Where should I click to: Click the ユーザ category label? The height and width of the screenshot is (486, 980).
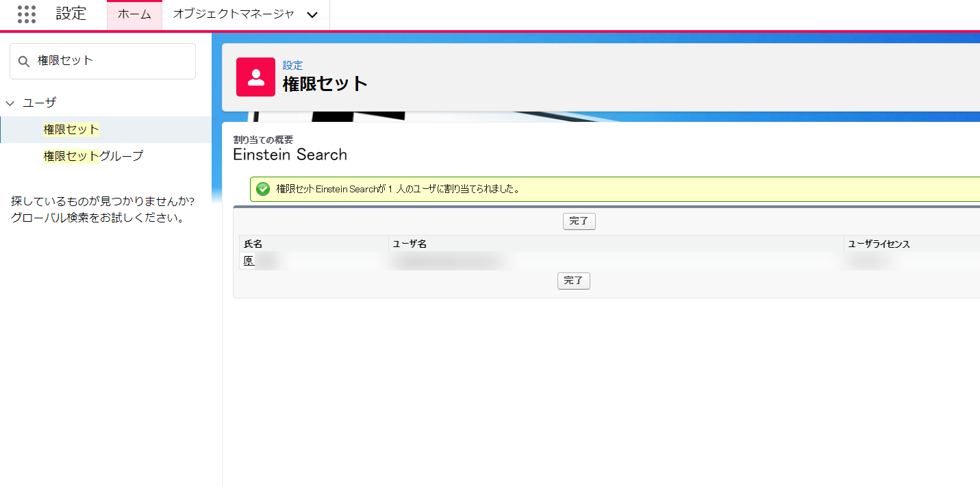[x=40, y=103]
